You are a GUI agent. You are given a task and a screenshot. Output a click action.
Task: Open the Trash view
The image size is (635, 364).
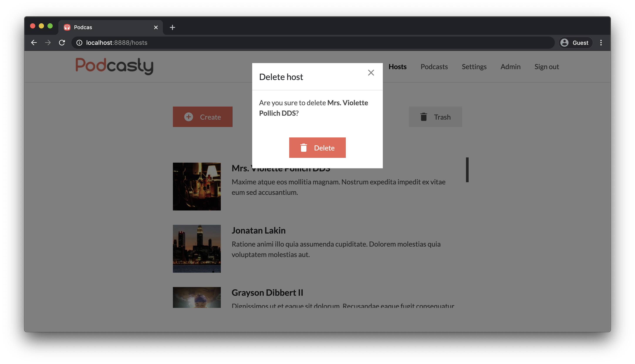click(435, 117)
